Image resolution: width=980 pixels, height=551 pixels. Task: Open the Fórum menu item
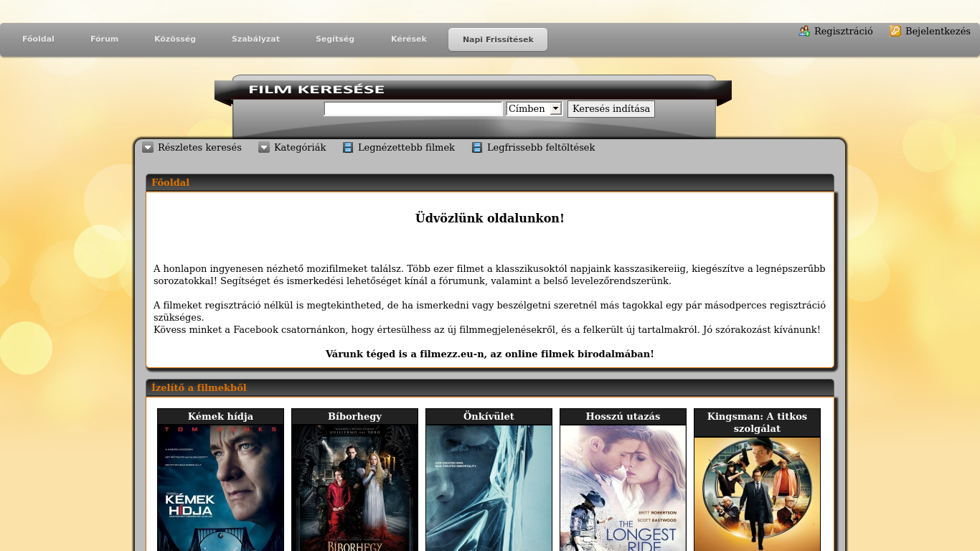click(x=103, y=39)
